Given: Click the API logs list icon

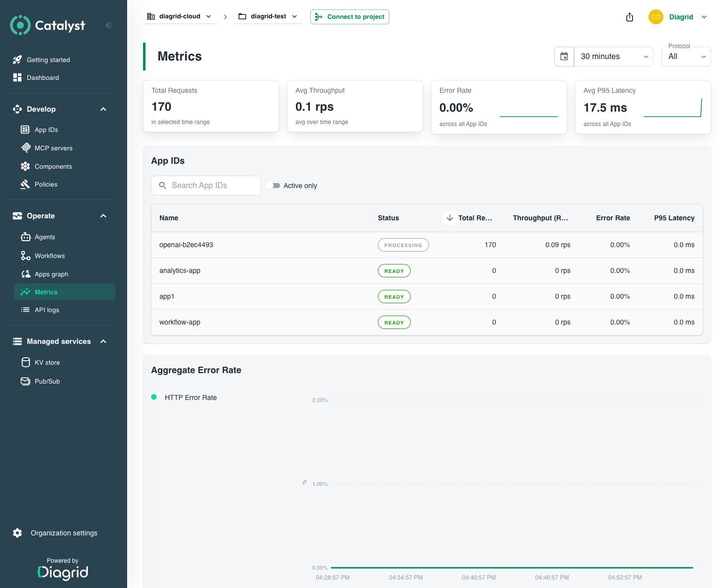Looking at the screenshot, I should pyautogui.click(x=25, y=310).
